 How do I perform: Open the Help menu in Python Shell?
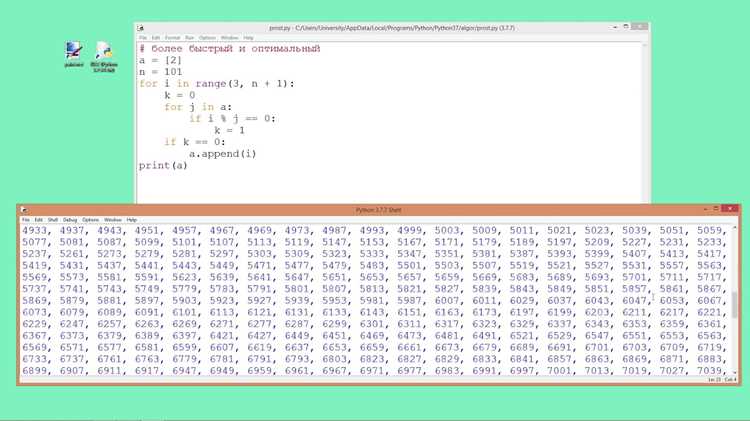pyautogui.click(x=132, y=220)
